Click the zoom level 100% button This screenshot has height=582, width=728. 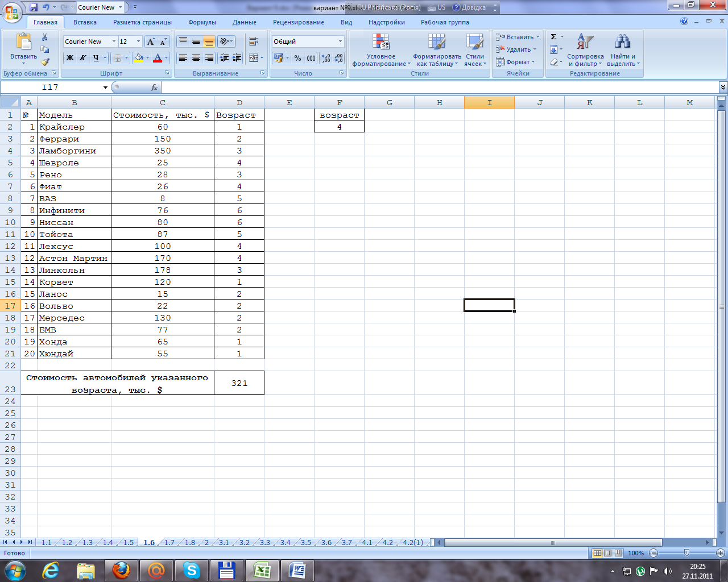pos(636,553)
